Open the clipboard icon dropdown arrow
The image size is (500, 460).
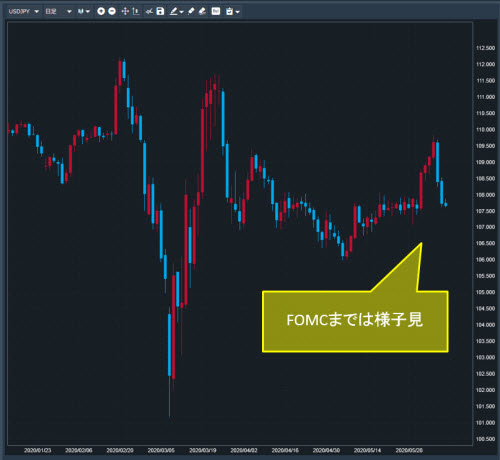pos(237,12)
